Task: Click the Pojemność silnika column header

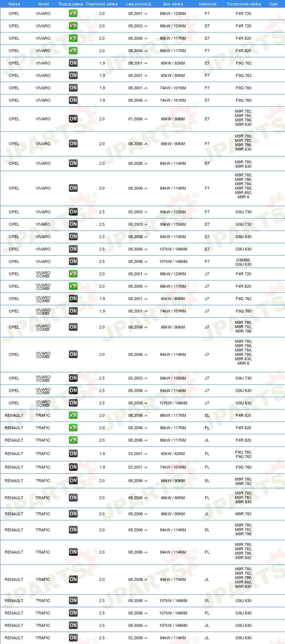Action: (x=102, y=4)
